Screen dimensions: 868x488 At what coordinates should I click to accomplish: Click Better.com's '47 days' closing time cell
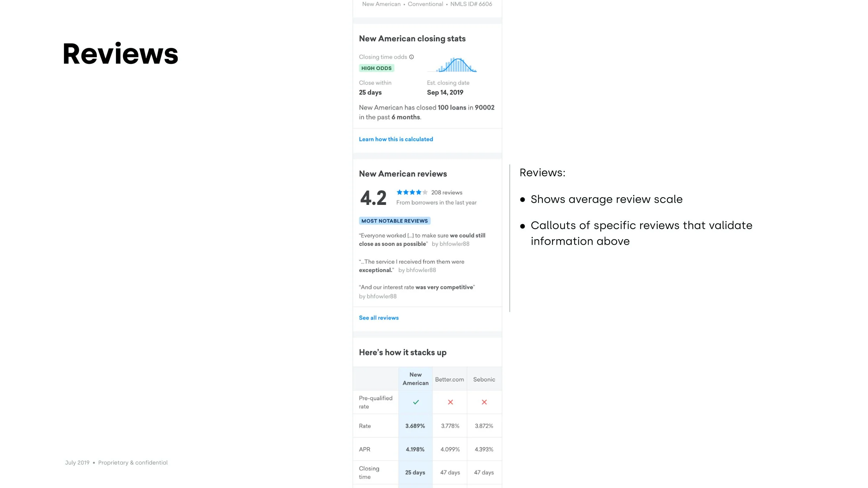[450, 472]
